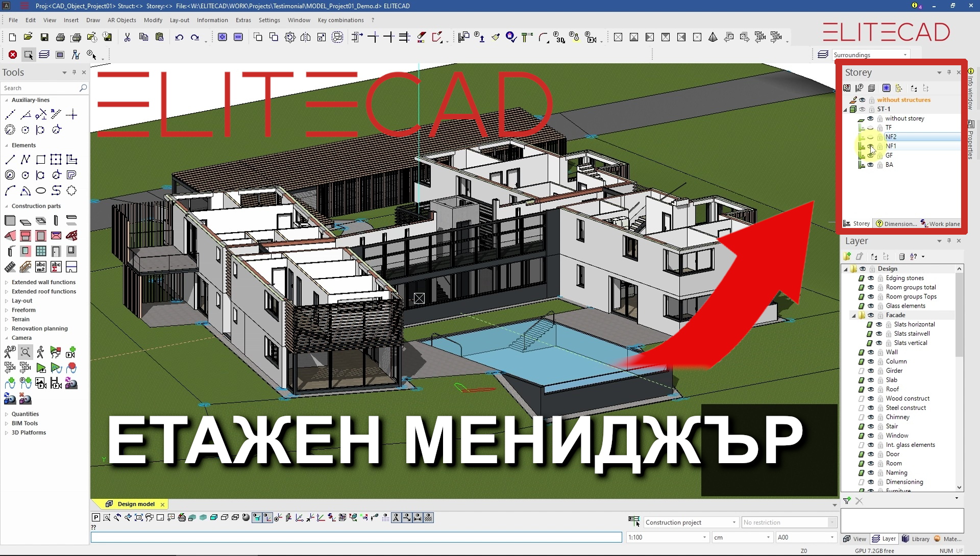This screenshot has height=556, width=980.
Task: Expand the Quantities section
Action: point(7,414)
